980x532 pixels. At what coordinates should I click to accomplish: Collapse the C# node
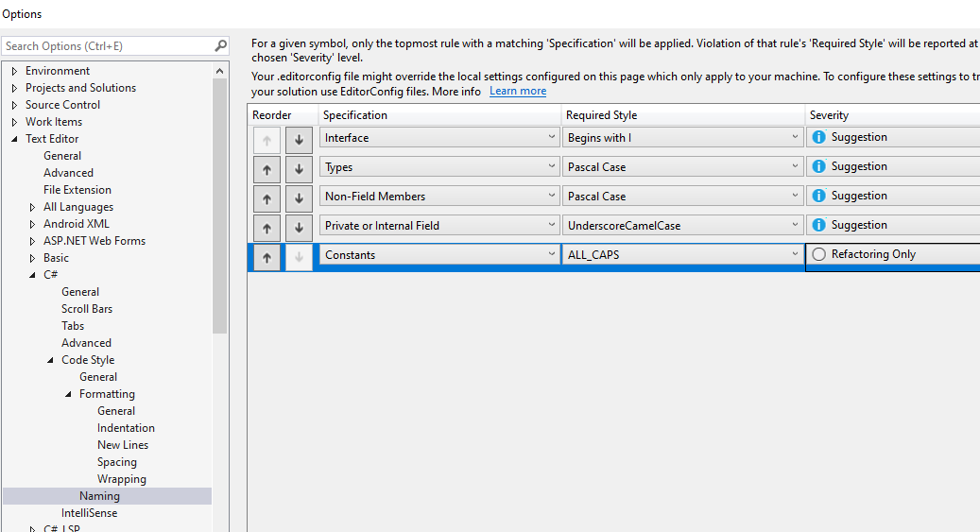click(32, 275)
